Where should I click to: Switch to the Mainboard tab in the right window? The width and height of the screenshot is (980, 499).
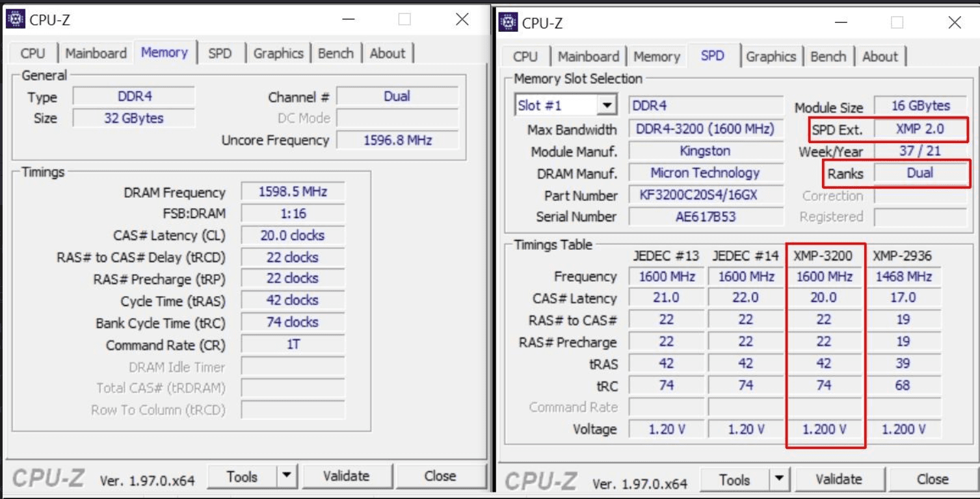point(589,57)
